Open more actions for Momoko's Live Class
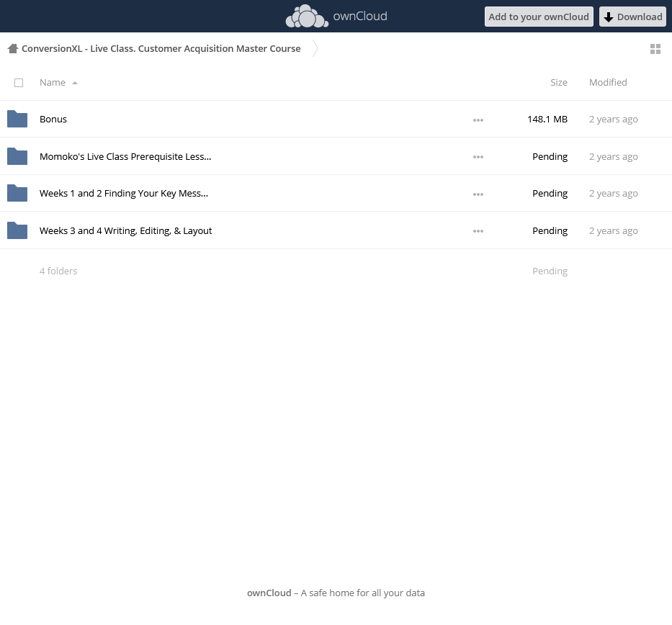The width and height of the screenshot is (672, 625). coord(478,157)
